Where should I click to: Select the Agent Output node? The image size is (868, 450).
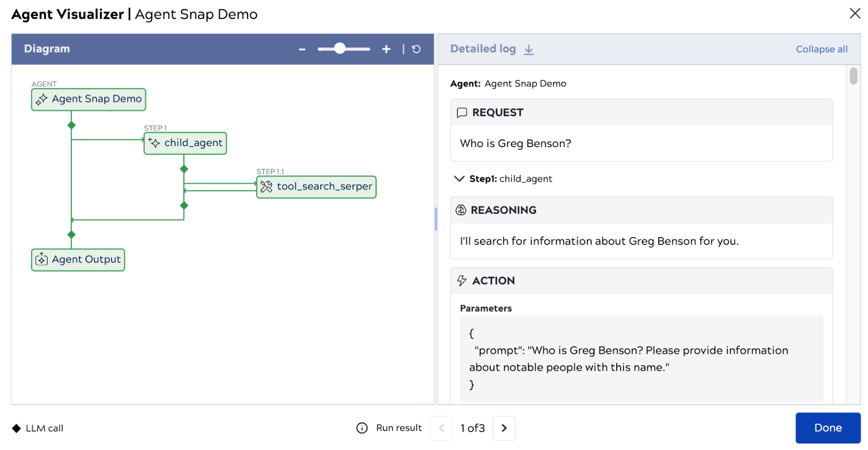(x=78, y=260)
